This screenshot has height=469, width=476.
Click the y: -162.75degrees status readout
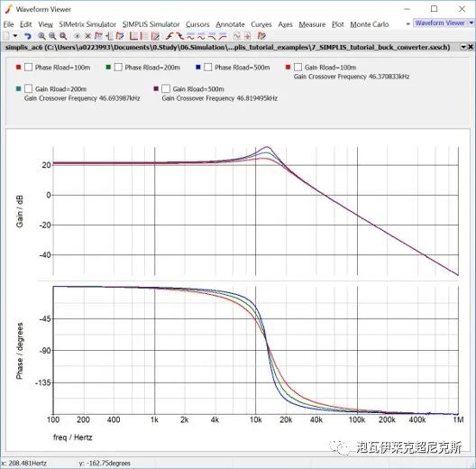tap(105, 464)
